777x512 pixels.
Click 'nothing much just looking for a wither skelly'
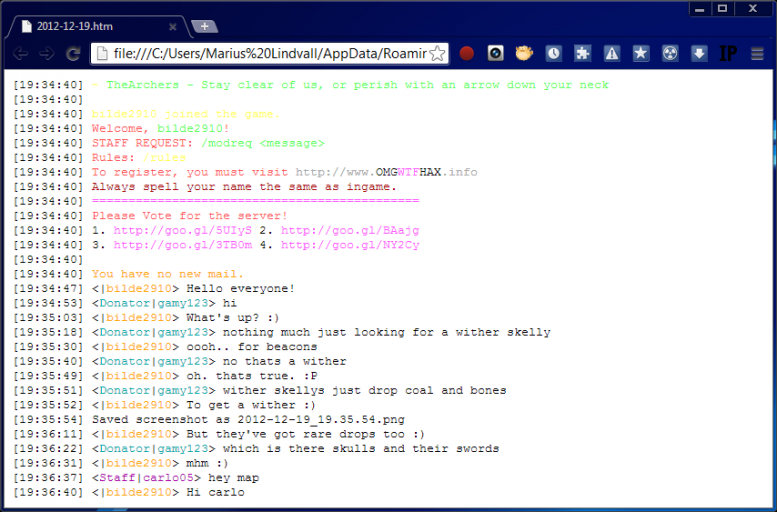tap(387, 332)
